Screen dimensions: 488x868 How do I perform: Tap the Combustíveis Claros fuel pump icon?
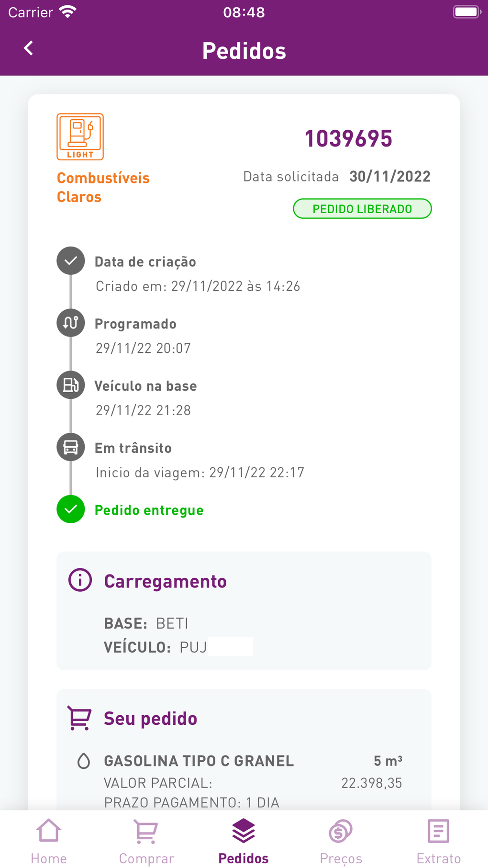pos(80,137)
